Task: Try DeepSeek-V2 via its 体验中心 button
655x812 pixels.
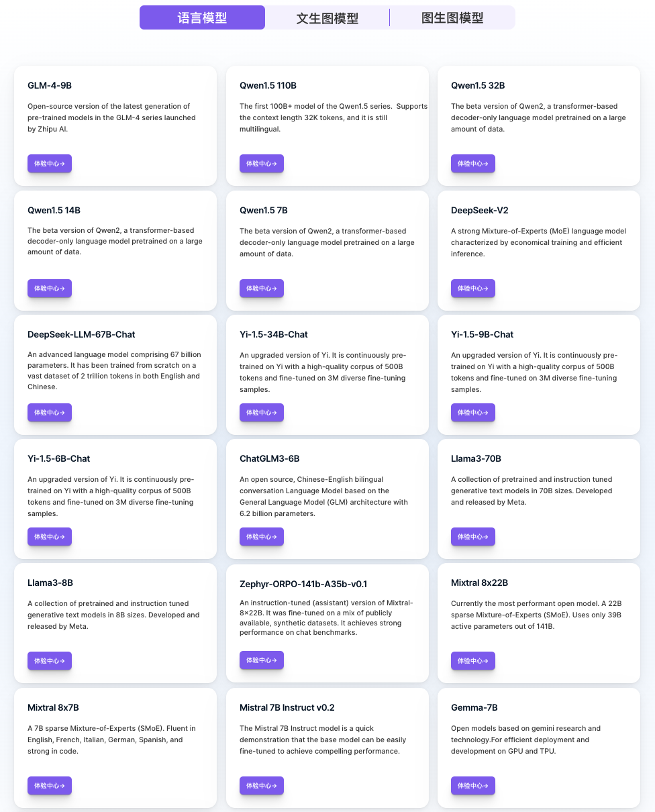Action: point(473,289)
